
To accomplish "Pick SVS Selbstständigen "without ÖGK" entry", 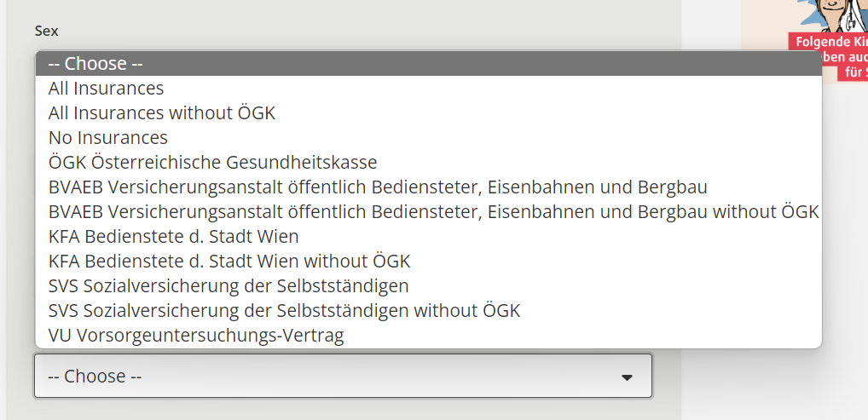I will point(429,310).
